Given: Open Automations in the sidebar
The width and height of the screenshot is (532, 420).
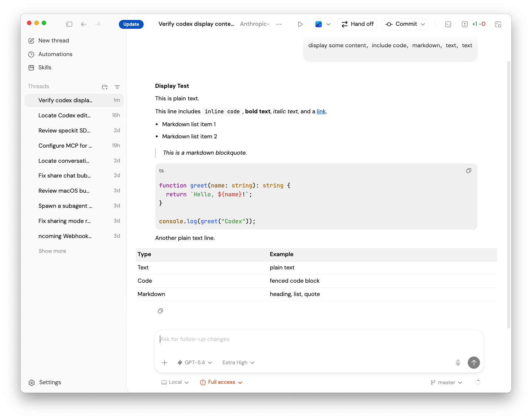Looking at the screenshot, I should click(51, 54).
